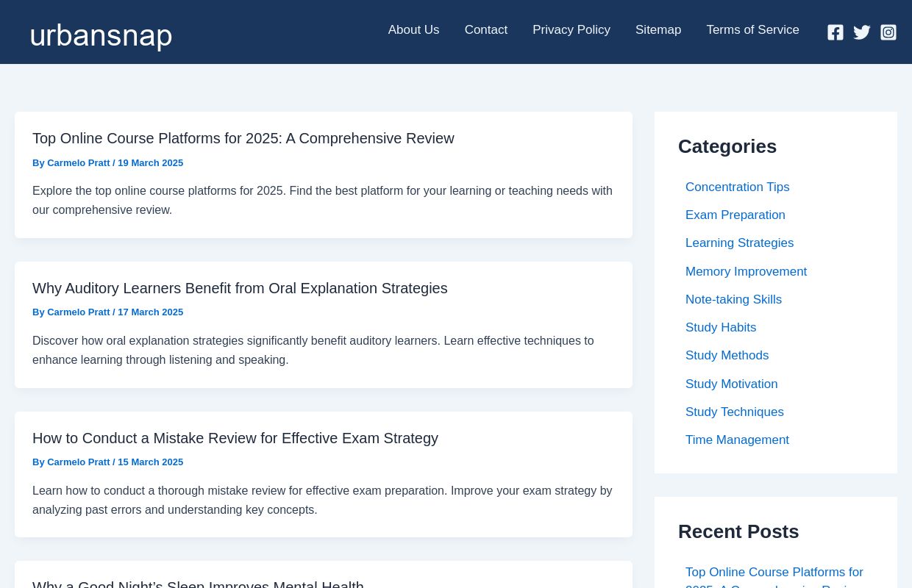This screenshot has width=912, height=588.
Task: Select the Exam Preparation category
Action: (x=735, y=215)
